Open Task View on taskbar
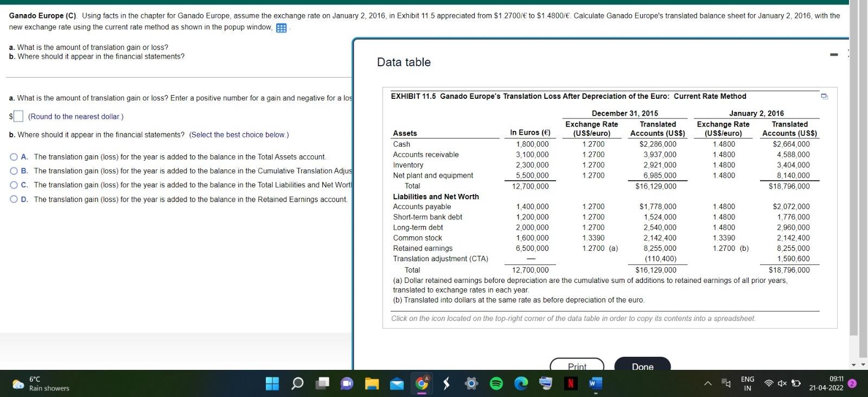868x397 pixels. [x=323, y=384]
